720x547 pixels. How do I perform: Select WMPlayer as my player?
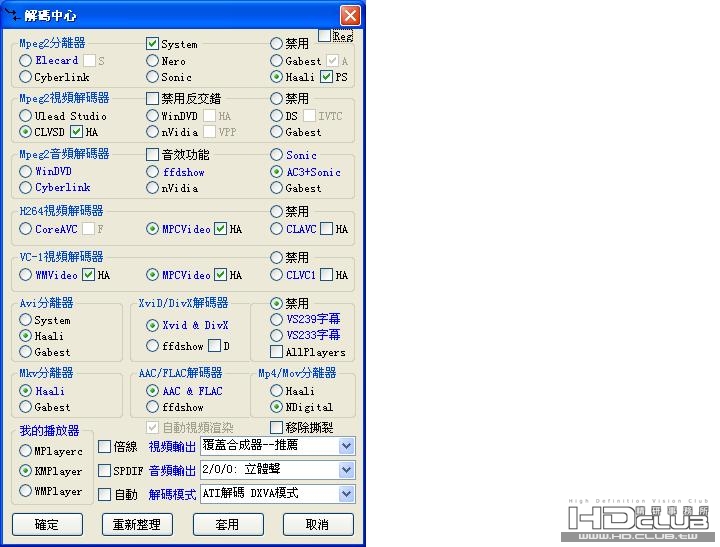pos(26,491)
